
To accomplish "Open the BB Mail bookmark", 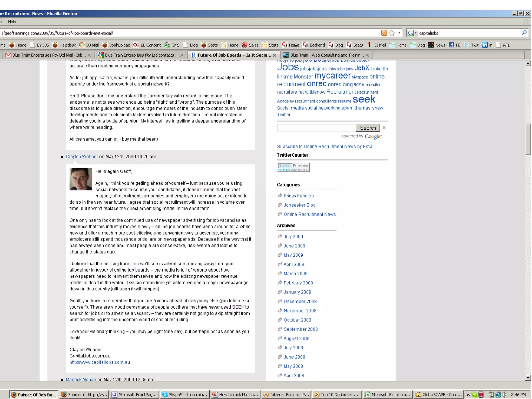I will [89, 45].
